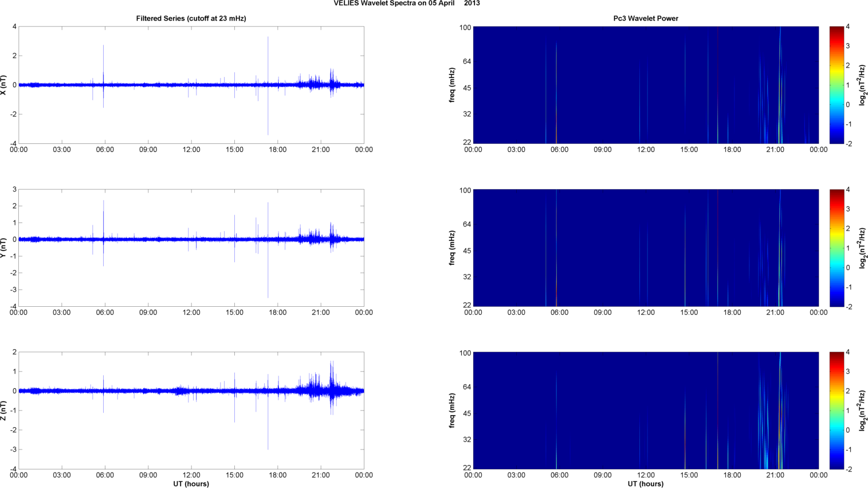Click red streak near 17:00 in middle spectrogram
The width and height of the screenshot is (868, 488).
[x=717, y=248]
